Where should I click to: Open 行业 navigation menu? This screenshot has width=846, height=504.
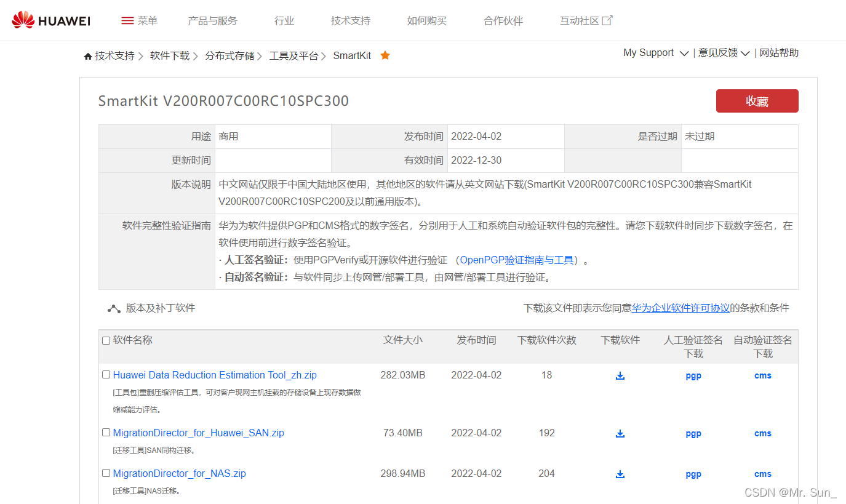point(284,20)
